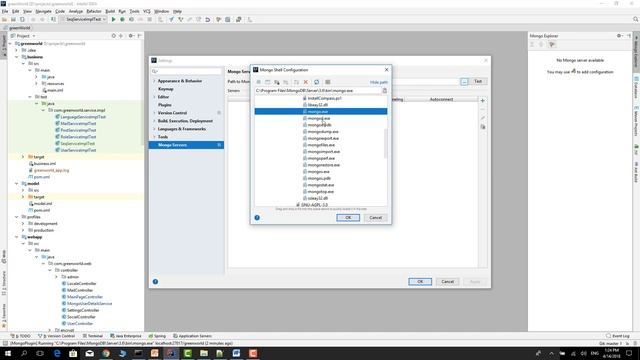Viewport: 640px width, 360px height.
Task: Click the plus icon to add Mongo server
Action: pos(482,100)
